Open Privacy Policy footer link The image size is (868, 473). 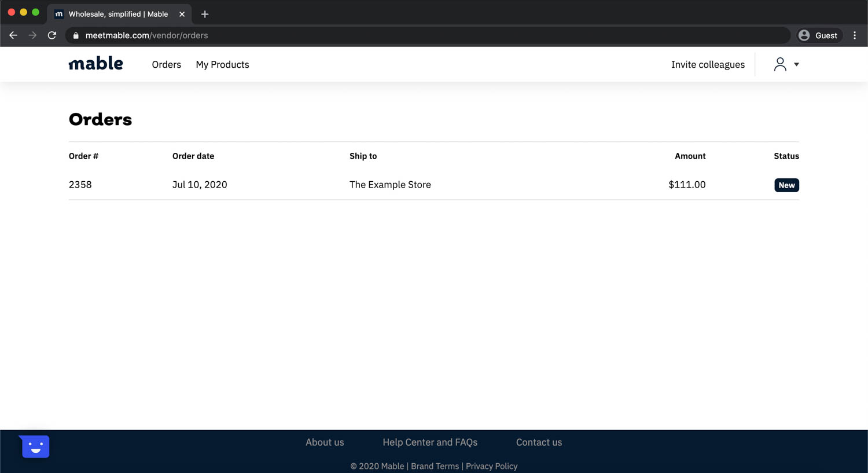pyautogui.click(x=491, y=466)
